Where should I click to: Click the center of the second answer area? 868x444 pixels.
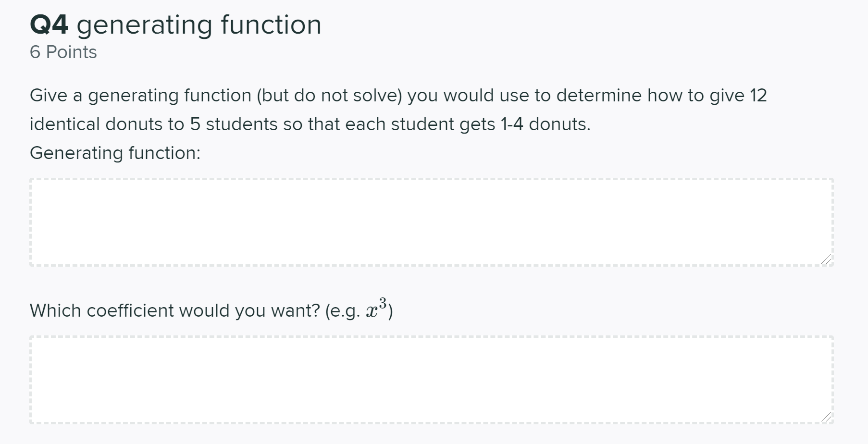[433, 380]
